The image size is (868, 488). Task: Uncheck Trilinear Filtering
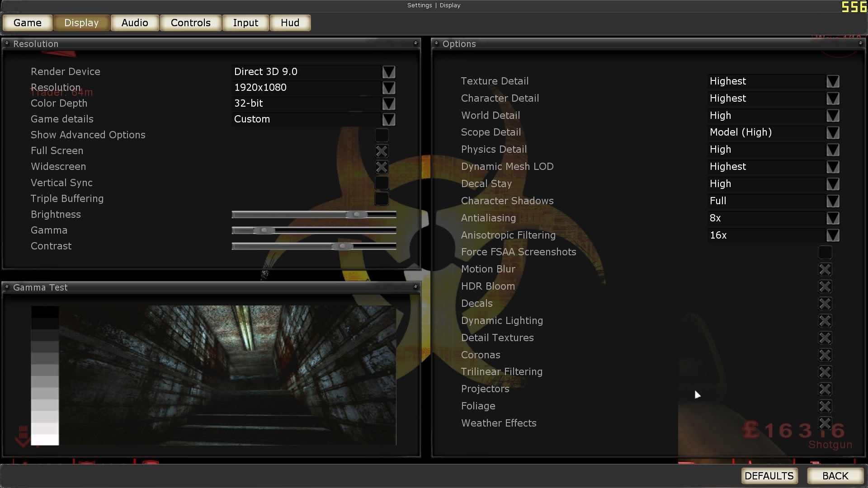click(x=825, y=372)
